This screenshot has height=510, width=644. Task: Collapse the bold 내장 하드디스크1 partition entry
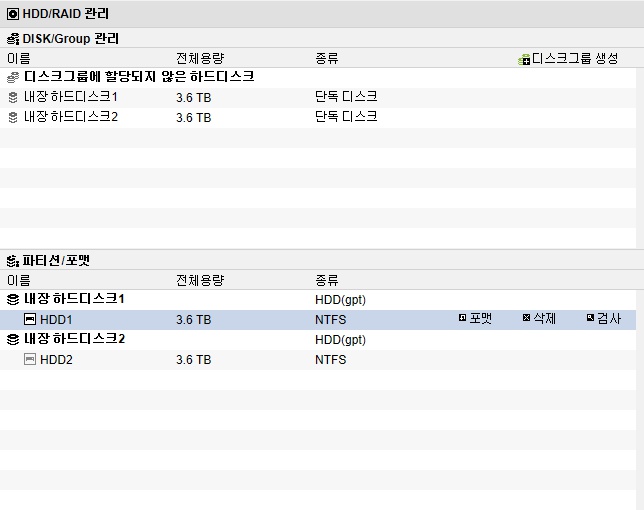(66, 299)
